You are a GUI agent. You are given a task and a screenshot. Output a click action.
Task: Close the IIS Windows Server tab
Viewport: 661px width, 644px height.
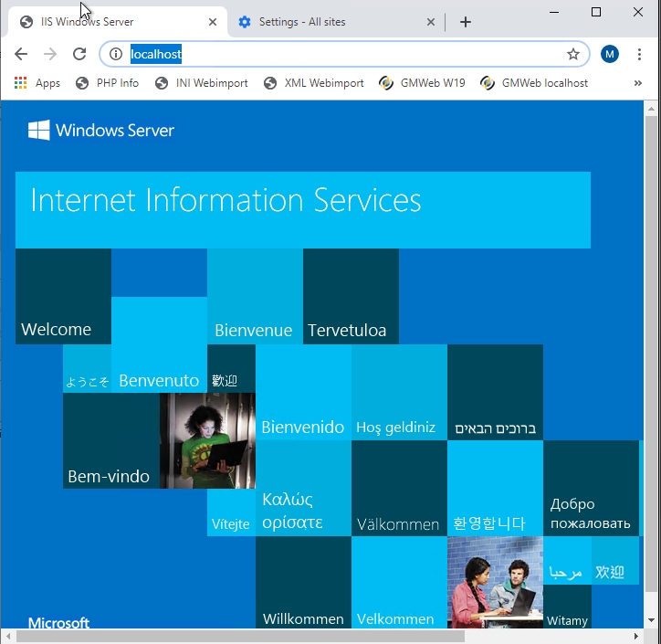[x=212, y=22]
